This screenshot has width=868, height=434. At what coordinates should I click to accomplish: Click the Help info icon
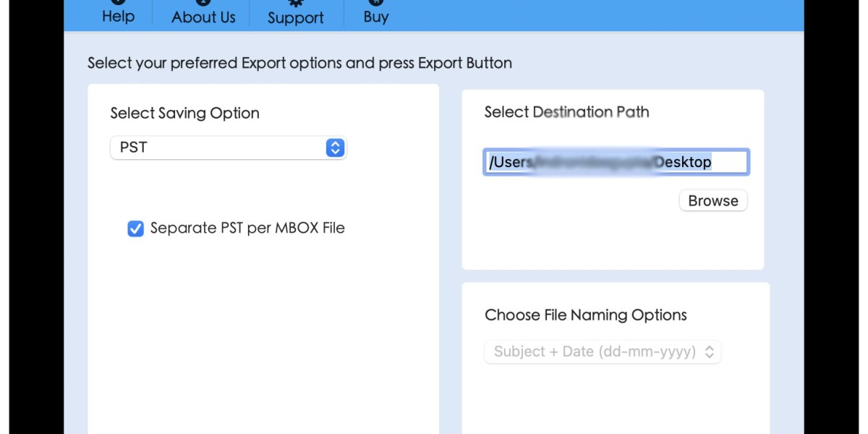coord(117,1)
